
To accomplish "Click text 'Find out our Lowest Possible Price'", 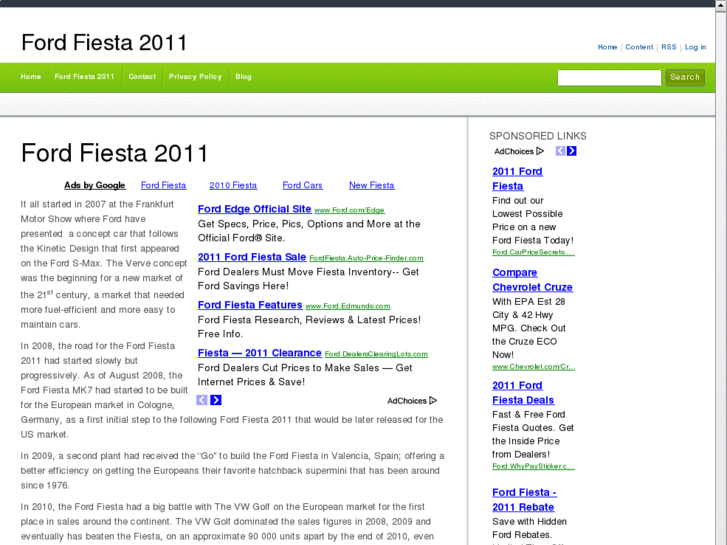I will pyautogui.click(x=533, y=220).
